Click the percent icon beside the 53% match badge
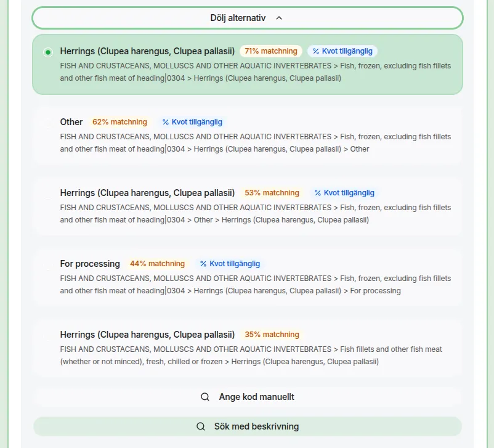Image resolution: width=494 pixels, height=448 pixels. tap(318, 193)
